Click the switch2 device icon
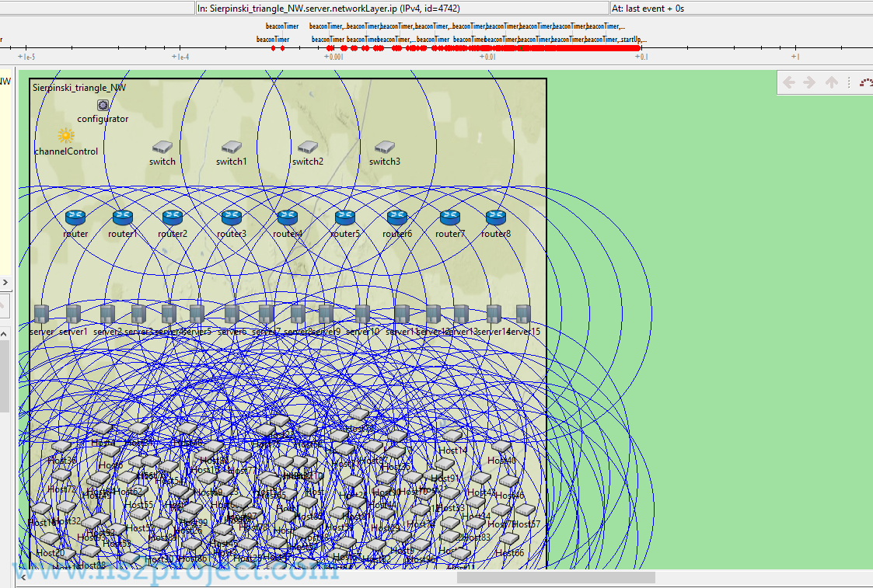The height and width of the screenshot is (588, 873). (x=307, y=148)
